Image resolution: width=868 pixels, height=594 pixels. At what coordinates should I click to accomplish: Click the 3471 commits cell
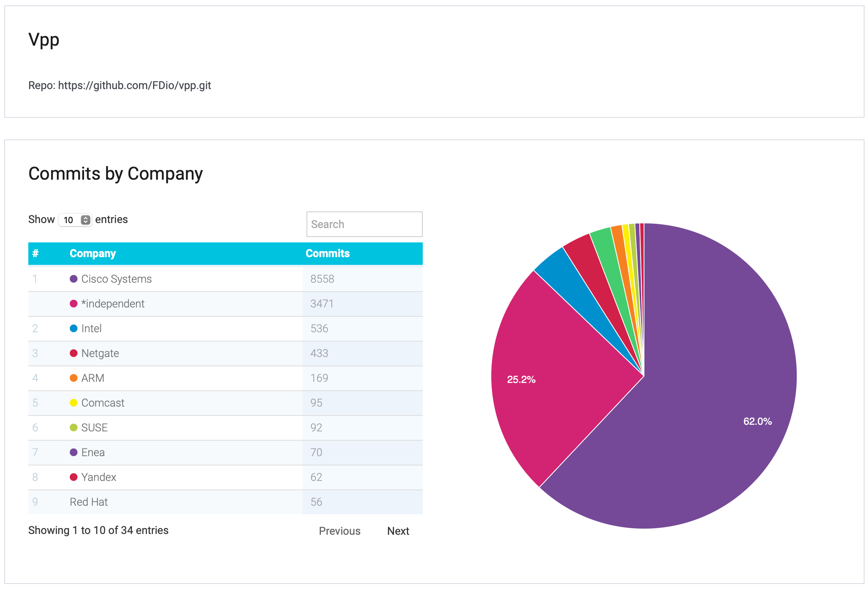coord(362,304)
